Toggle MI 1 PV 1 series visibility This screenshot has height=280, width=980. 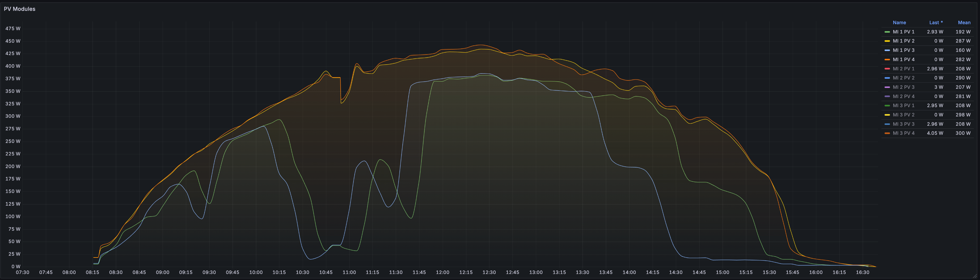coord(904,32)
